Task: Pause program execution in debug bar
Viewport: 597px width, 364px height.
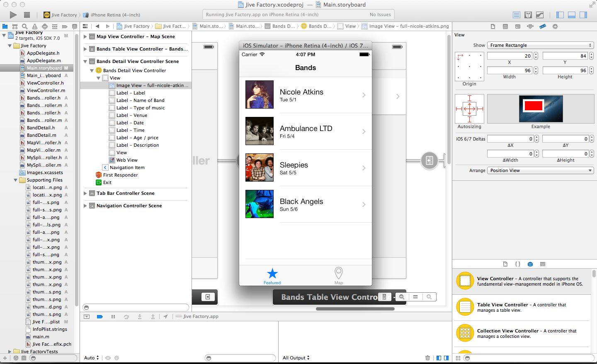Action: (113, 316)
